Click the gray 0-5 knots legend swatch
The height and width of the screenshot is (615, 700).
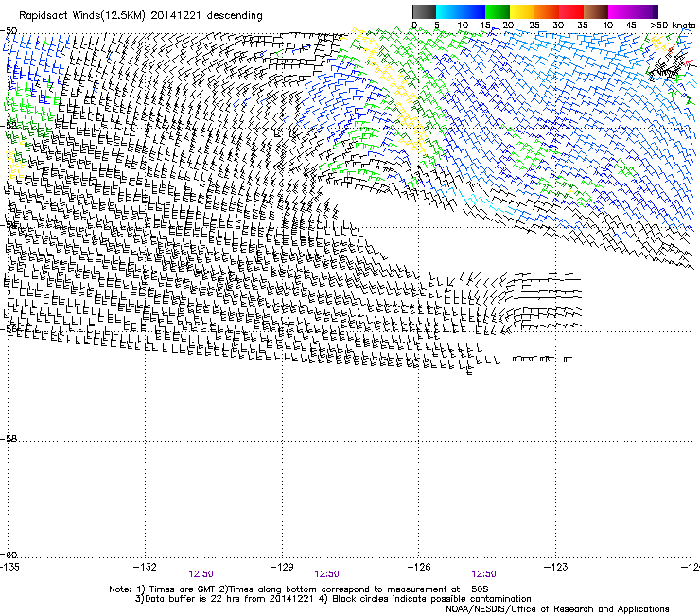[x=424, y=11]
